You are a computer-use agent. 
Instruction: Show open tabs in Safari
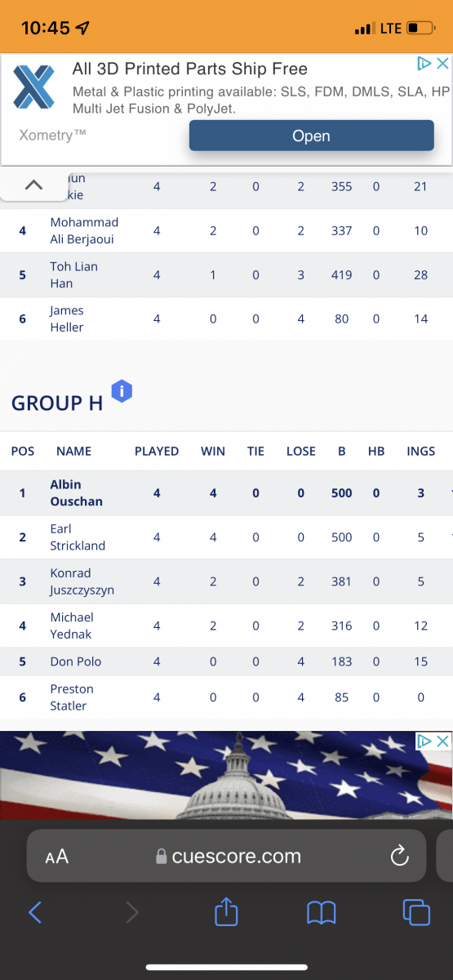(x=416, y=912)
